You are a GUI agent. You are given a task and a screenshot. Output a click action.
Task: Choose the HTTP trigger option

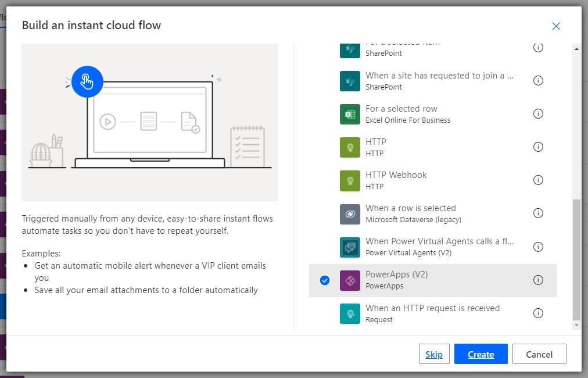(x=433, y=147)
